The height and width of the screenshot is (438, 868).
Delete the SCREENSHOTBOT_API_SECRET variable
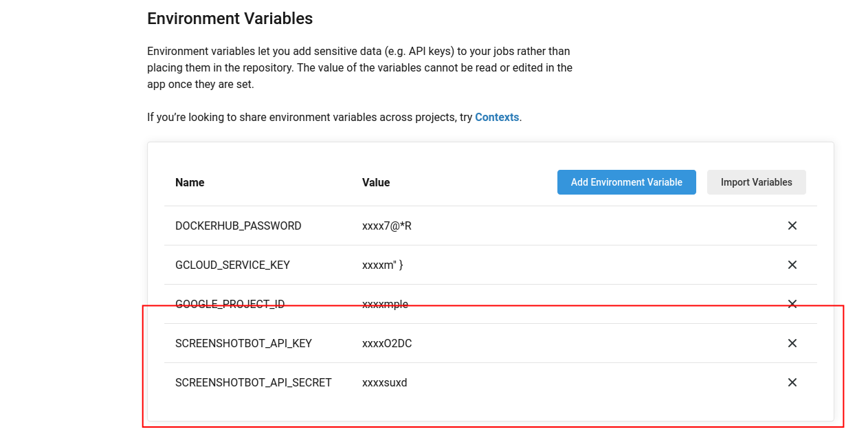click(x=792, y=382)
